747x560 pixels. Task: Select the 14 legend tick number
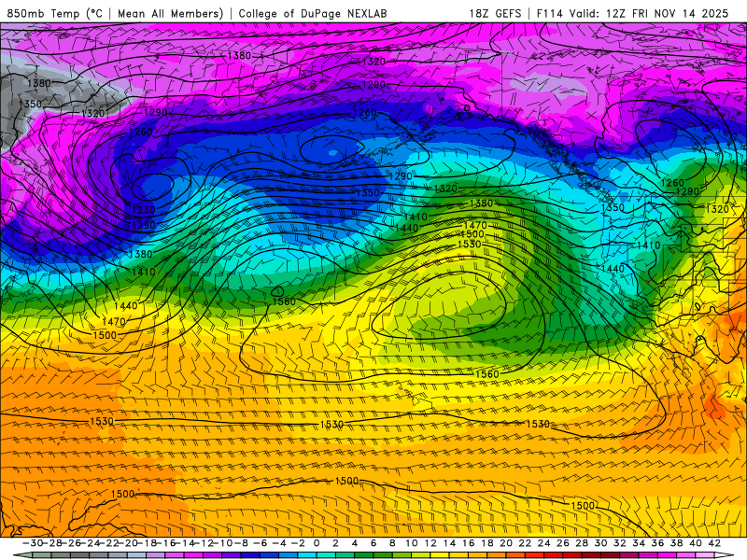pyautogui.click(x=450, y=543)
